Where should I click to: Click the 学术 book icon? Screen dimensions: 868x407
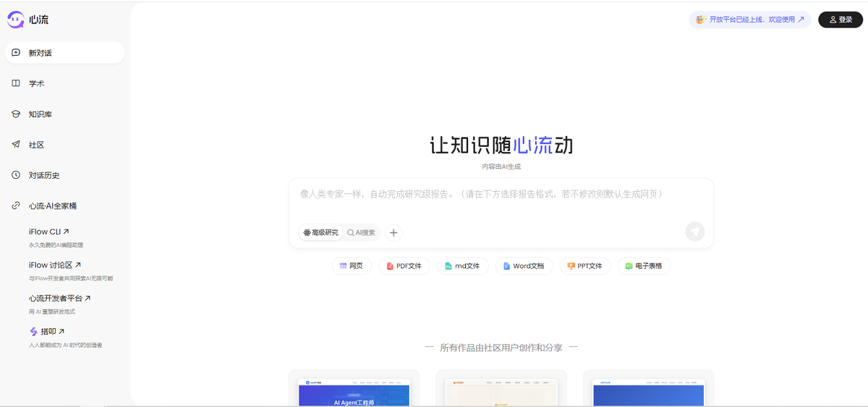click(x=16, y=83)
